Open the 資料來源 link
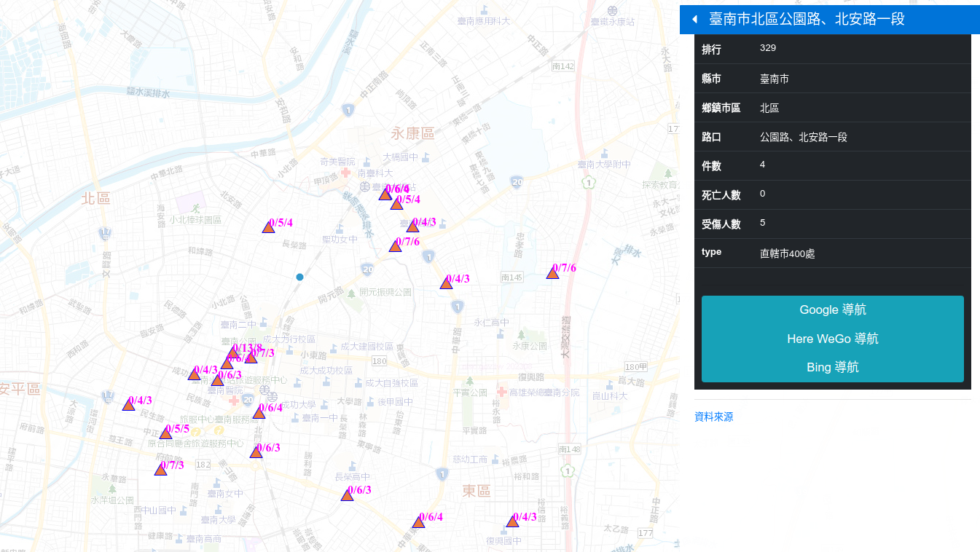The width and height of the screenshot is (980, 552). (713, 417)
